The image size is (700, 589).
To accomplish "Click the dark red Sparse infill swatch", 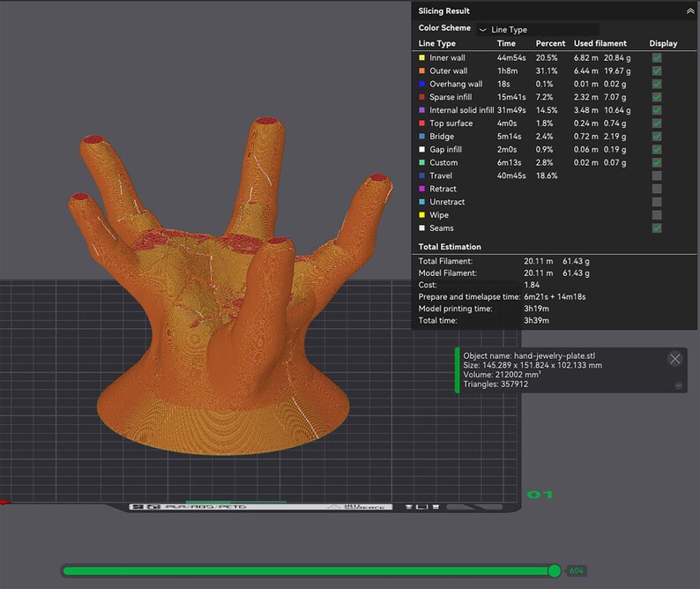I will 422,97.
